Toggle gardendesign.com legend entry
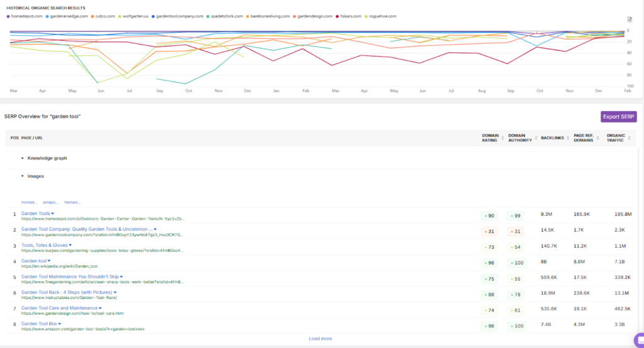This screenshot has width=644, height=348. click(x=313, y=16)
